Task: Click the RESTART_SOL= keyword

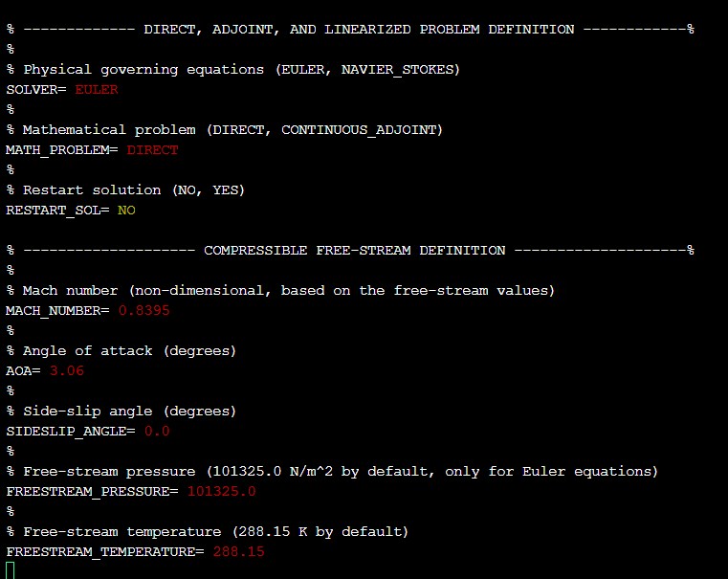Action: point(57,210)
